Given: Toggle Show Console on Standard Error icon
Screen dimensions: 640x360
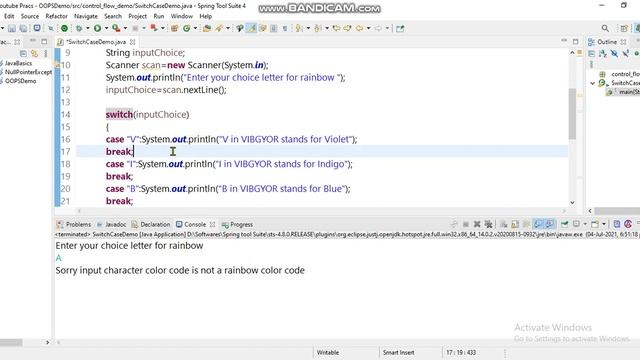Looking at the screenshot, I should coord(550,224).
